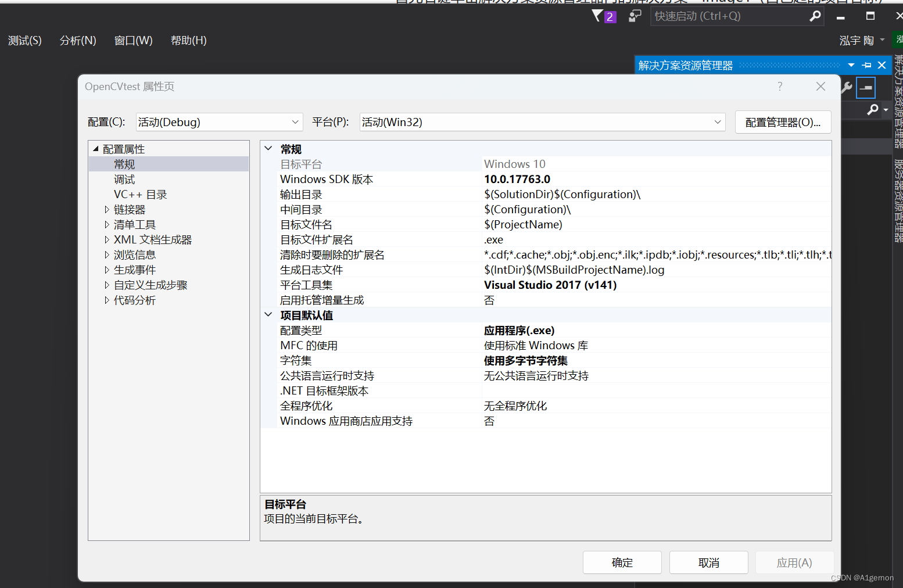Click the green account avatar badge
903x588 pixels.
pyautogui.click(x=899, y=40)
